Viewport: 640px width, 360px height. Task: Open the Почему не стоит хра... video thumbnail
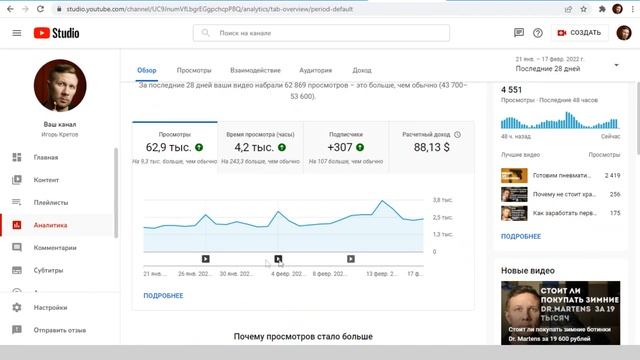(x=514, y=194)
